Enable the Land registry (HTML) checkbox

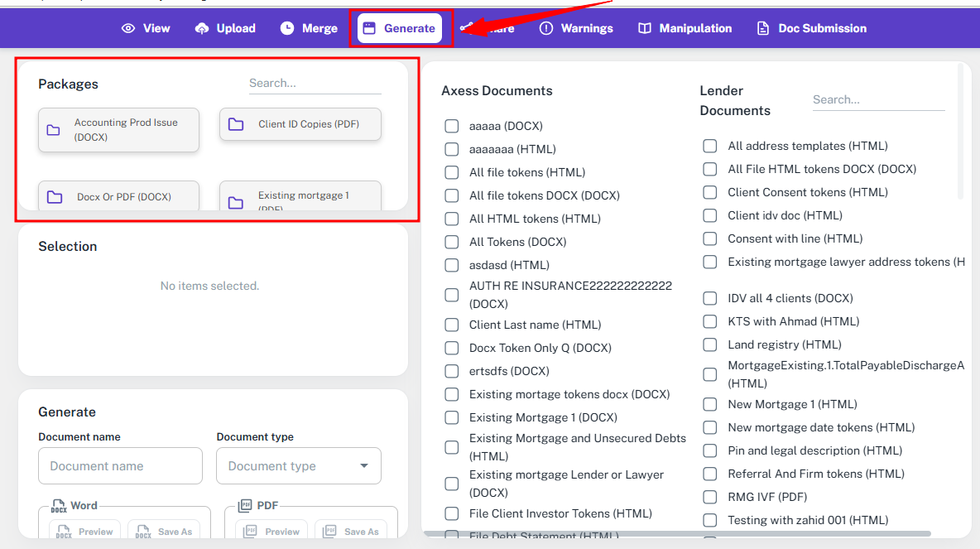point(710,344)
